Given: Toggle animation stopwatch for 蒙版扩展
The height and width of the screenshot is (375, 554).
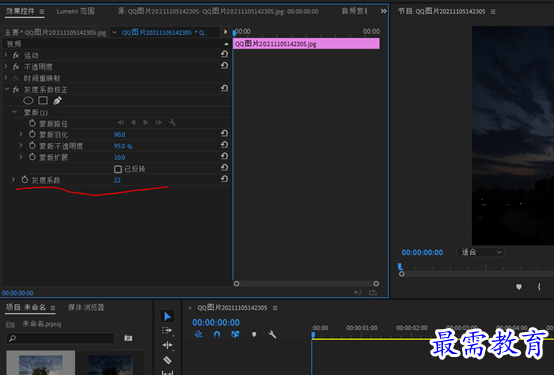Looking at the screenshot, I should point(32,157).
